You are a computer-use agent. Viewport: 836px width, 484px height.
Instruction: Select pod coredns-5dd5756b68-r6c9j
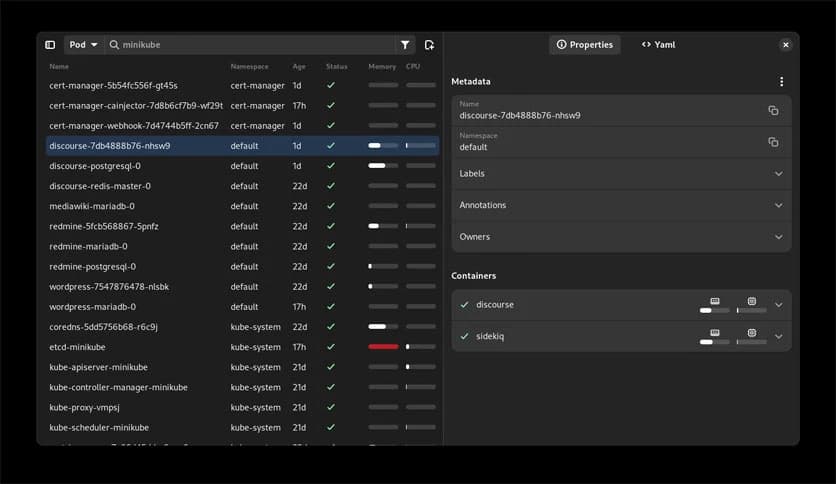point(243,327)
